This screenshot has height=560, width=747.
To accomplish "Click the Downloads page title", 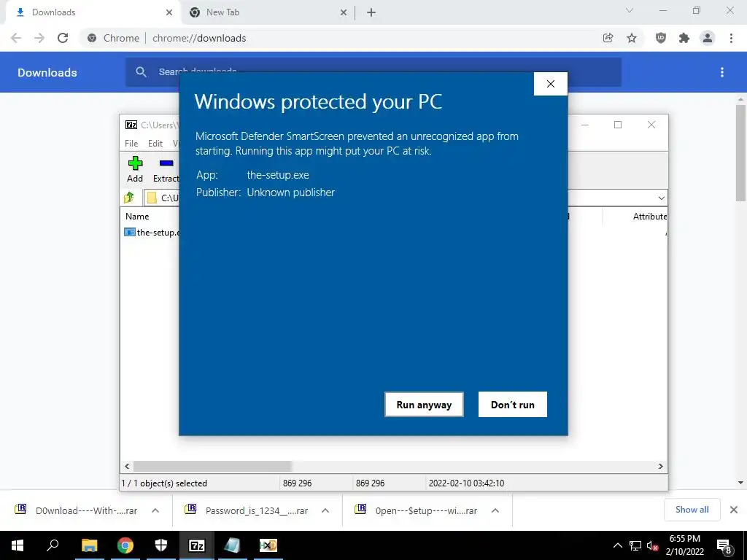I will [x=47, y=72].
